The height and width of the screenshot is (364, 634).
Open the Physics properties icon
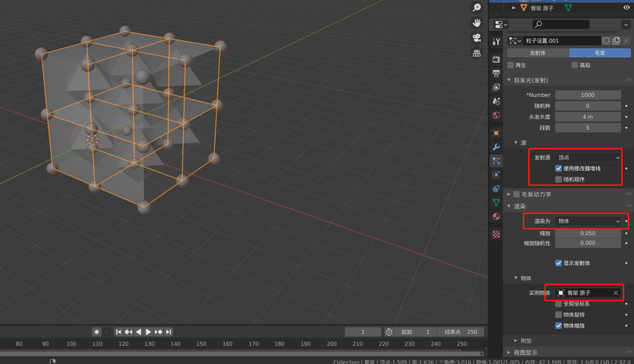tap(496, 175)
